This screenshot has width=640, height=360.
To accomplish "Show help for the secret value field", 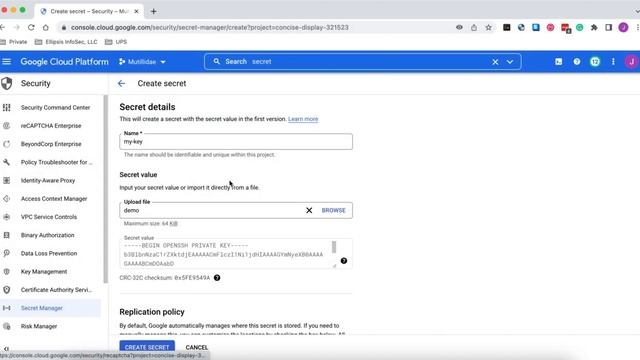I will [x=344, y=261].
